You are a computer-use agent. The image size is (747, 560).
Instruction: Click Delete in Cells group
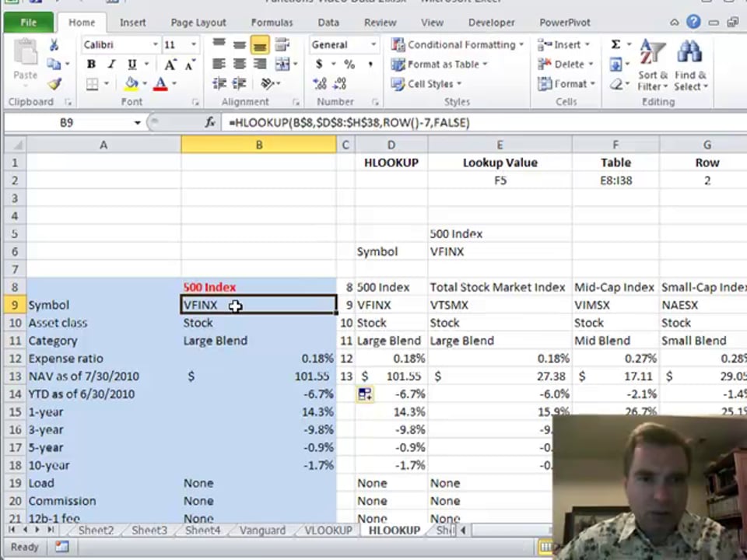(565, 65)
